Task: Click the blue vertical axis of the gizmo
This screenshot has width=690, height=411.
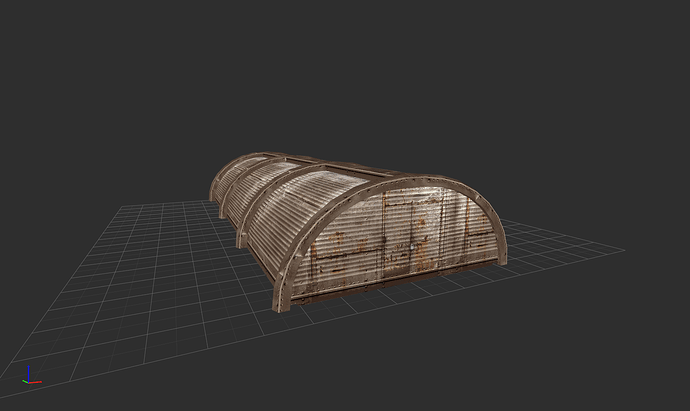Action: pos(28,372)
